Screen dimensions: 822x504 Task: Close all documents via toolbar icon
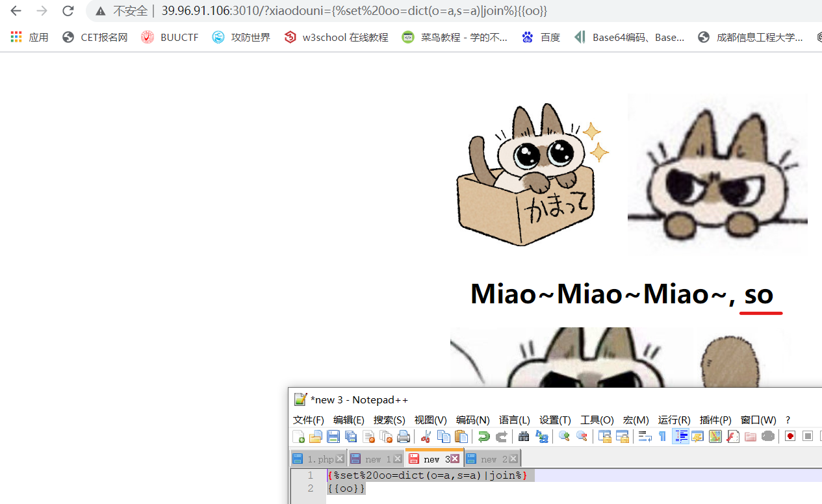pos(386,436)
